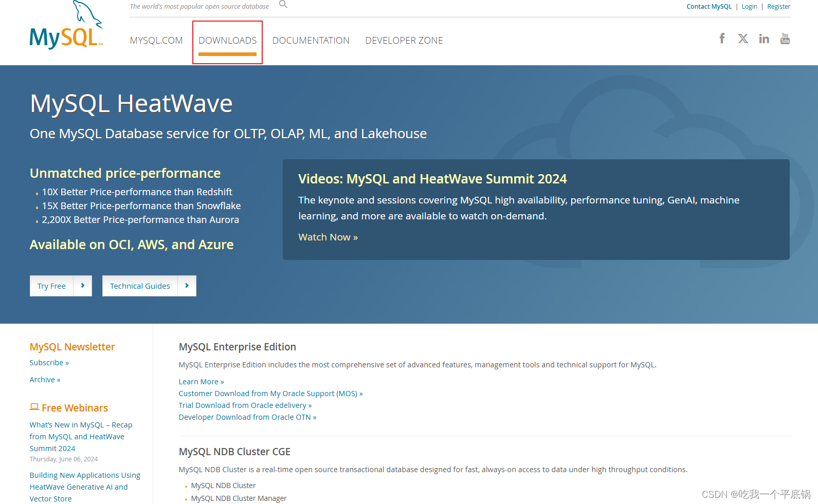The width and height of the screenshot is (818, 504).
Task: Open MySQL YouTube icon
Action: click(785, 39)
